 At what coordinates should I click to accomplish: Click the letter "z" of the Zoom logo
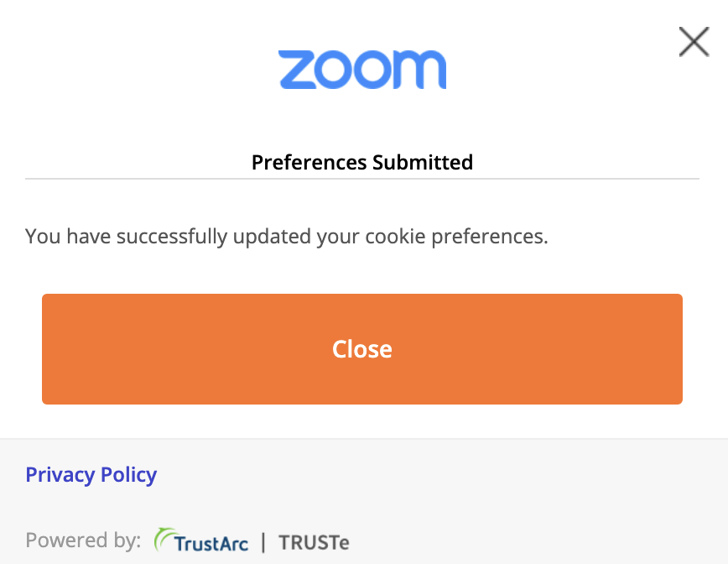(x=299, y=70)
